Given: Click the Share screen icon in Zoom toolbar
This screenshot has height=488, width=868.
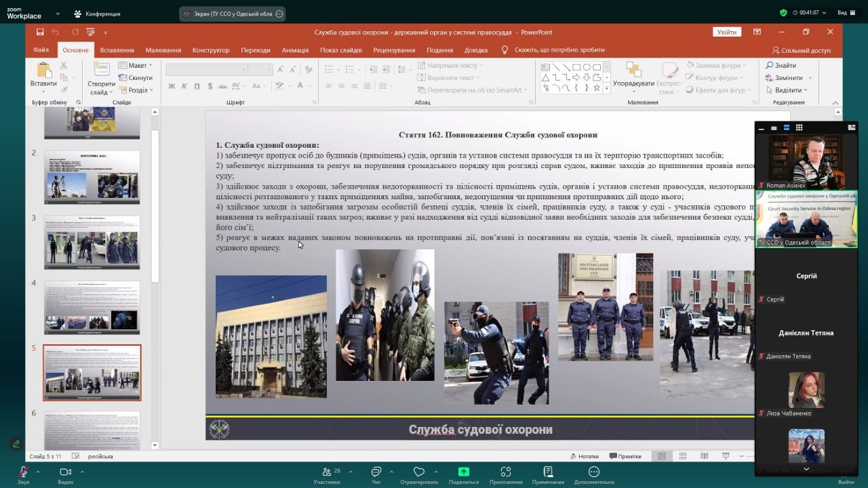Looking at the screenshot, I should (463, 472).
